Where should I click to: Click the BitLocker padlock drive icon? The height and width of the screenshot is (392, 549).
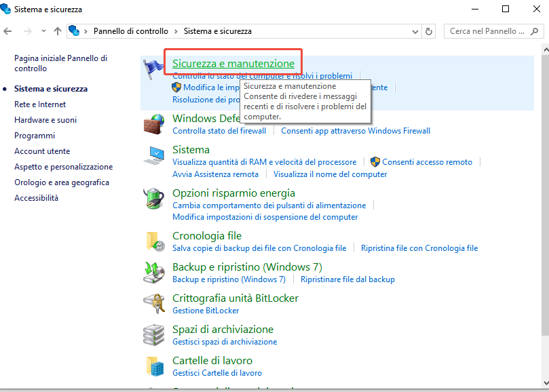[x=153, y=303]
